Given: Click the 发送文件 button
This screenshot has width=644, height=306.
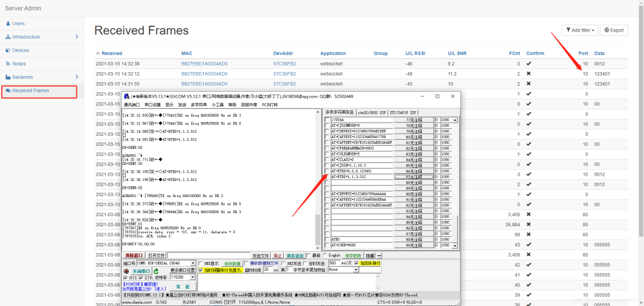Looking at the screenshot, I should pos(261,255).
